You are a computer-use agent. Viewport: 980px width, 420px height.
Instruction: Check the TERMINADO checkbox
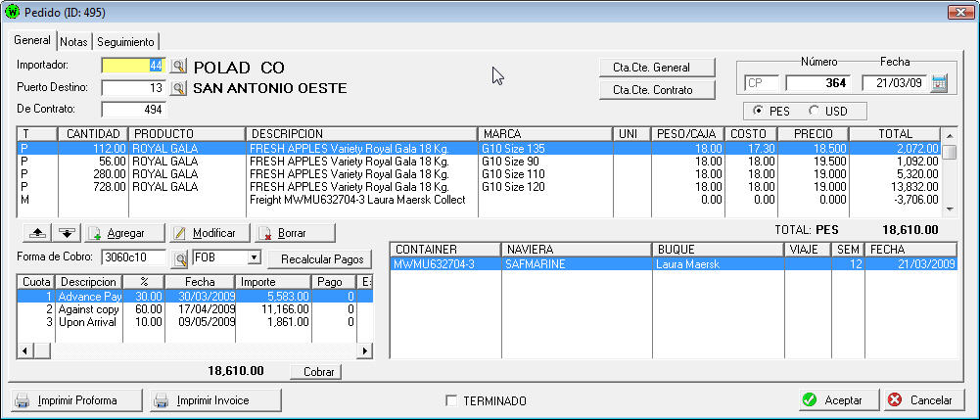451,400
